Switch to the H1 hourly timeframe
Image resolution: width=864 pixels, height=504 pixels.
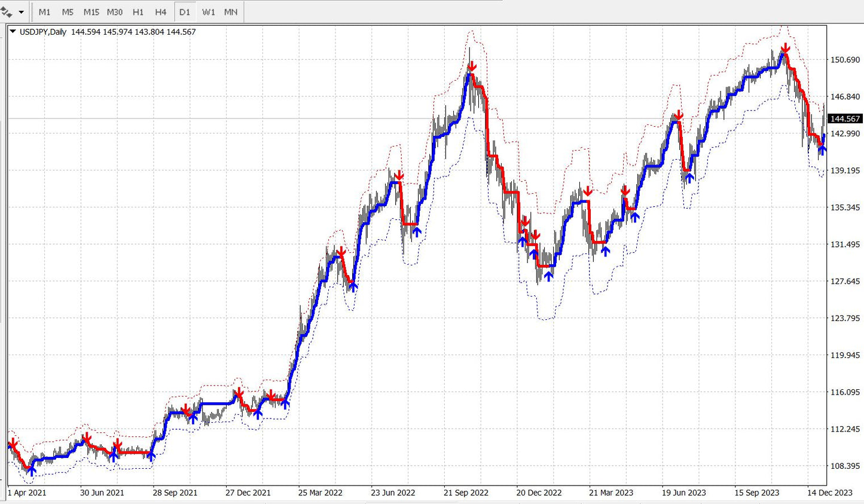coord(138,11)
